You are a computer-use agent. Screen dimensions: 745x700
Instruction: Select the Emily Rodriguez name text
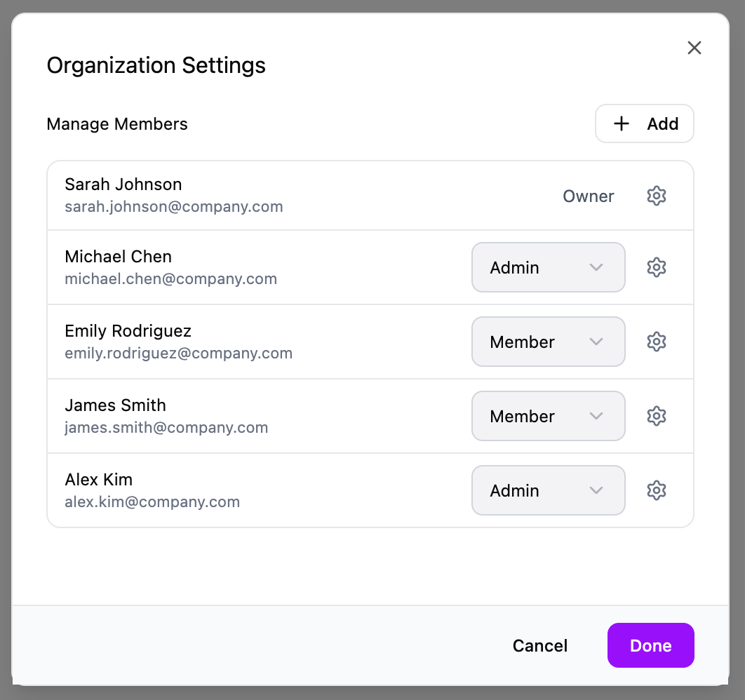click(x=128, y=331)
